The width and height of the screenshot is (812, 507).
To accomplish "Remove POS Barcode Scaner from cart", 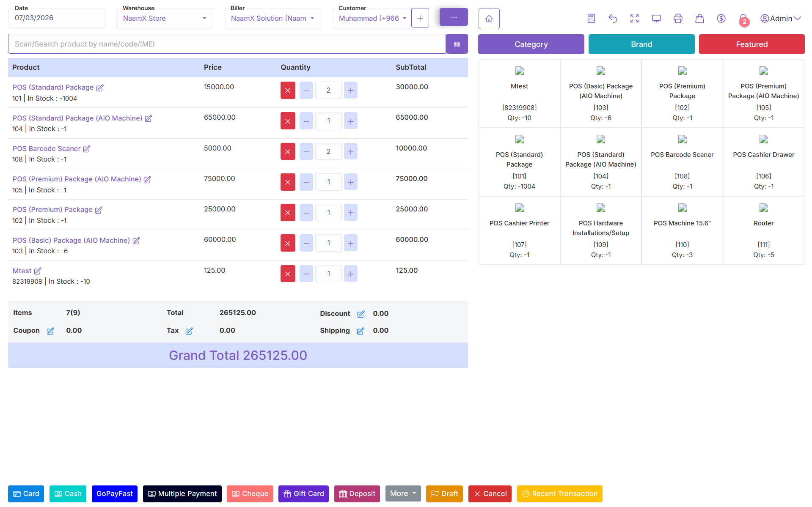I will [288, 151].
